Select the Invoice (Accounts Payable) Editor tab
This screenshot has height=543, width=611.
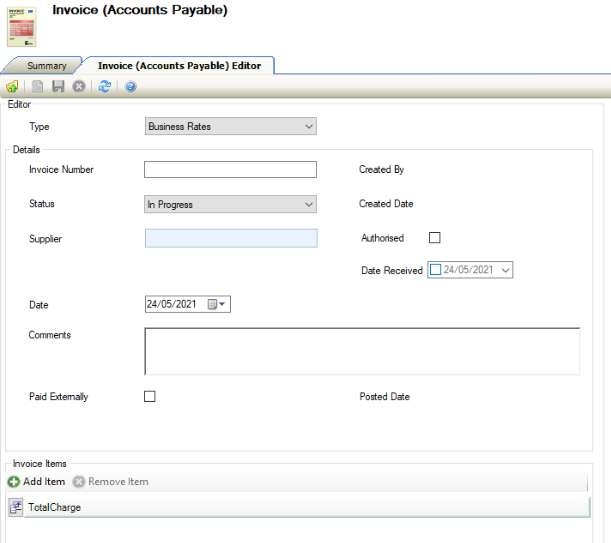coord(179,66)
